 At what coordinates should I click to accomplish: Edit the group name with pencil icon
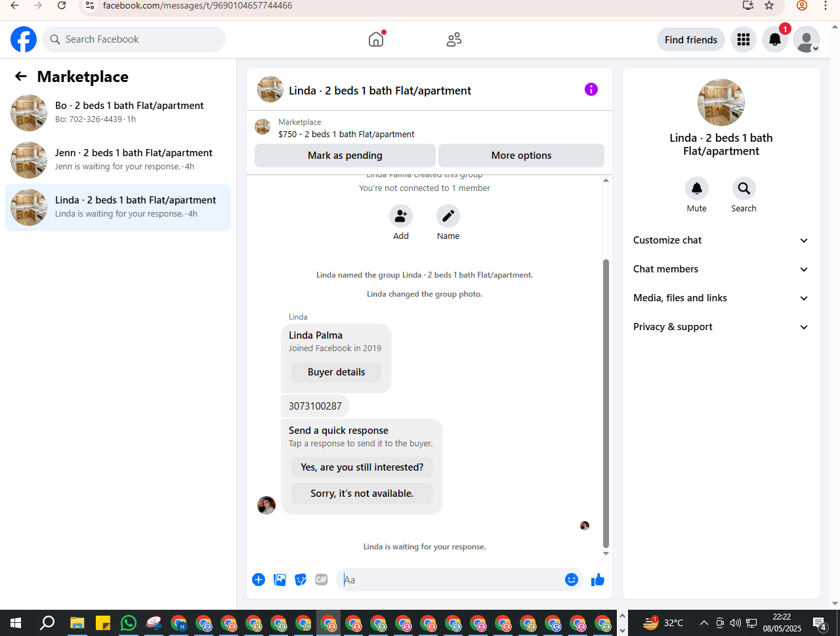tap(448, 216)
